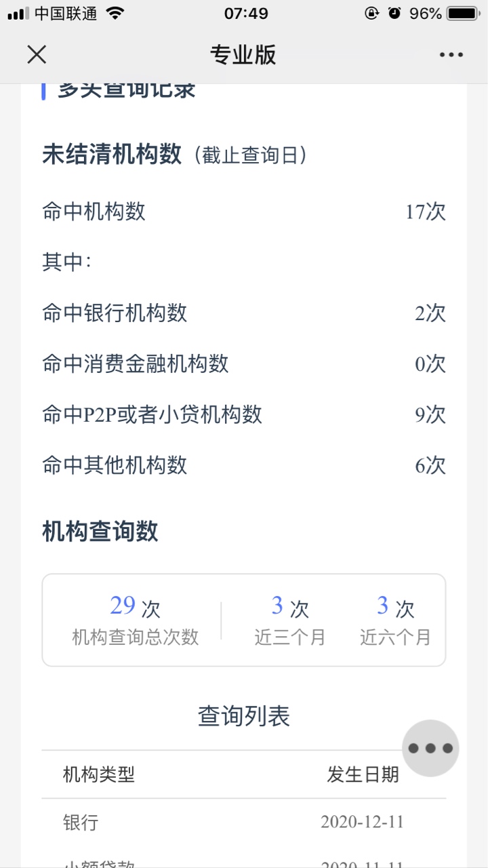This screenshot has height=868, width=488.
Task: Open the top-right three-dots more menu
Action: 451,55
